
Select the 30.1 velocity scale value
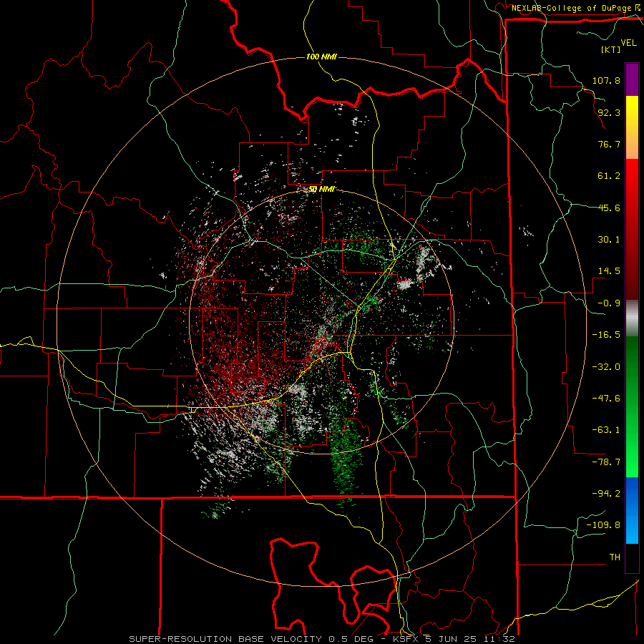point(609,240)
